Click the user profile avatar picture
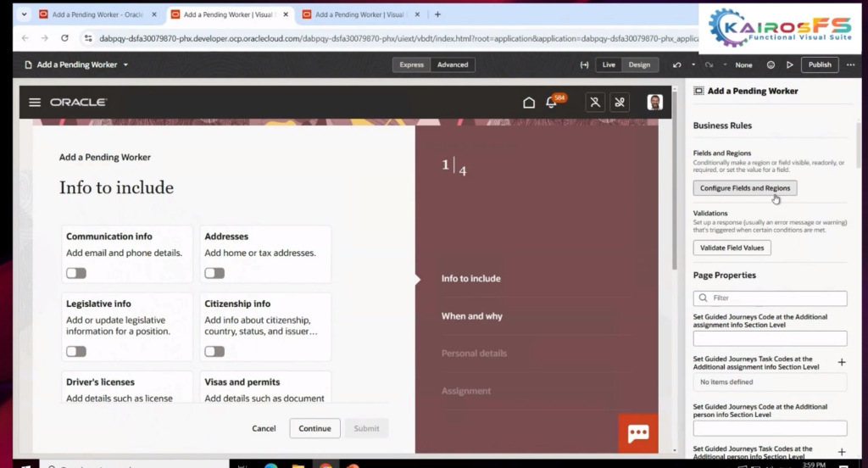 pyautogui.click(x=655, y=103)
